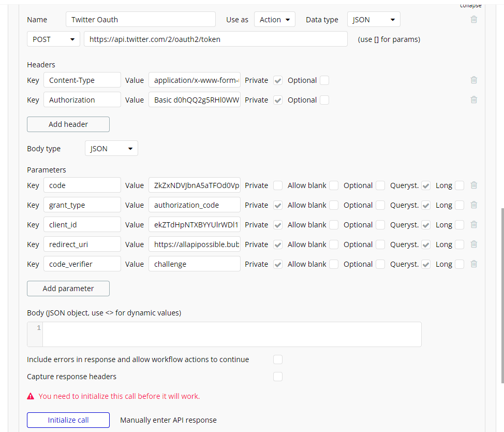
Task: Open the Data type JSON dropdown
Action: (374, 20)
